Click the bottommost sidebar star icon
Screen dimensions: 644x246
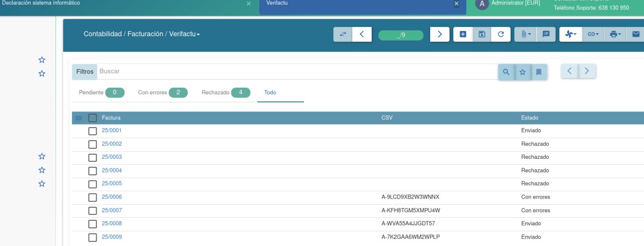click(x=42, y=184)
